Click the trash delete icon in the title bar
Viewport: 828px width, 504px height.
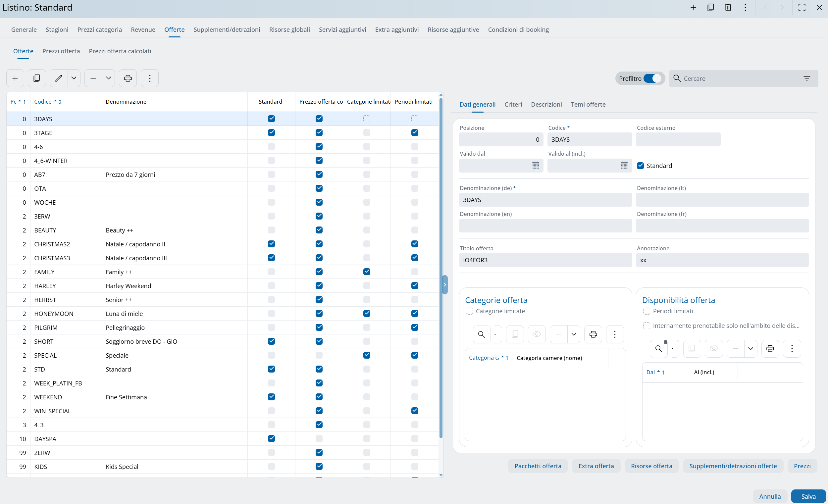728,8
